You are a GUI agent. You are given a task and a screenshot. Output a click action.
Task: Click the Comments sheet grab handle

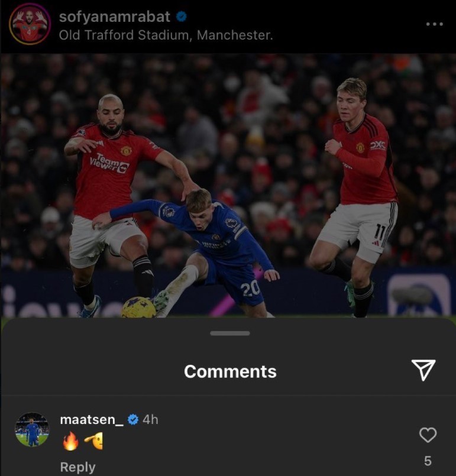pos(230,333)
